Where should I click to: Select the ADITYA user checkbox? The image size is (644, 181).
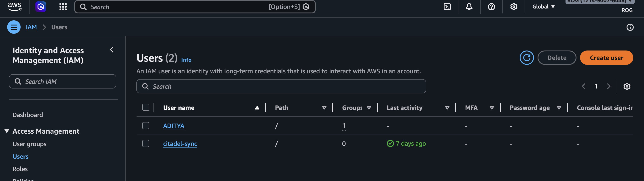[x=146, y=126]
